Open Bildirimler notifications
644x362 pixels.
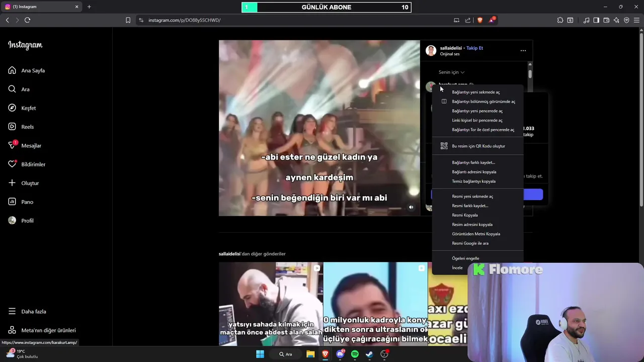27,164
